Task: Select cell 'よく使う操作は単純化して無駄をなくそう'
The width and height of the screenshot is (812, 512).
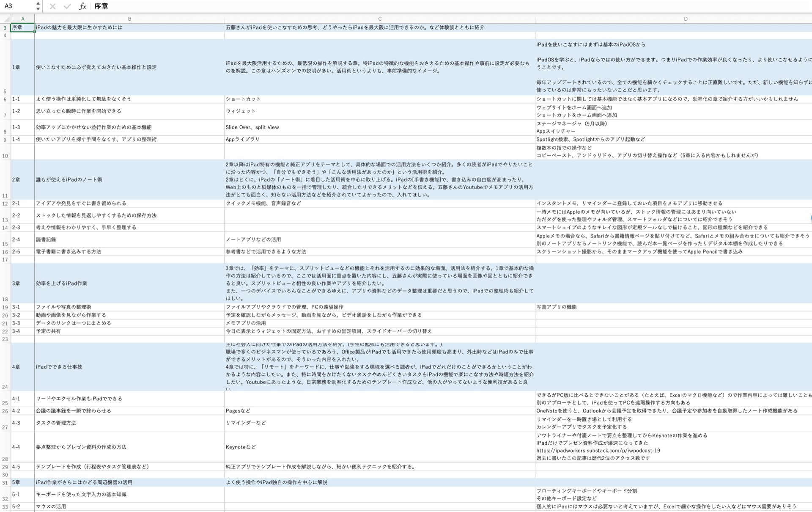Action: [x=129, y=99]
